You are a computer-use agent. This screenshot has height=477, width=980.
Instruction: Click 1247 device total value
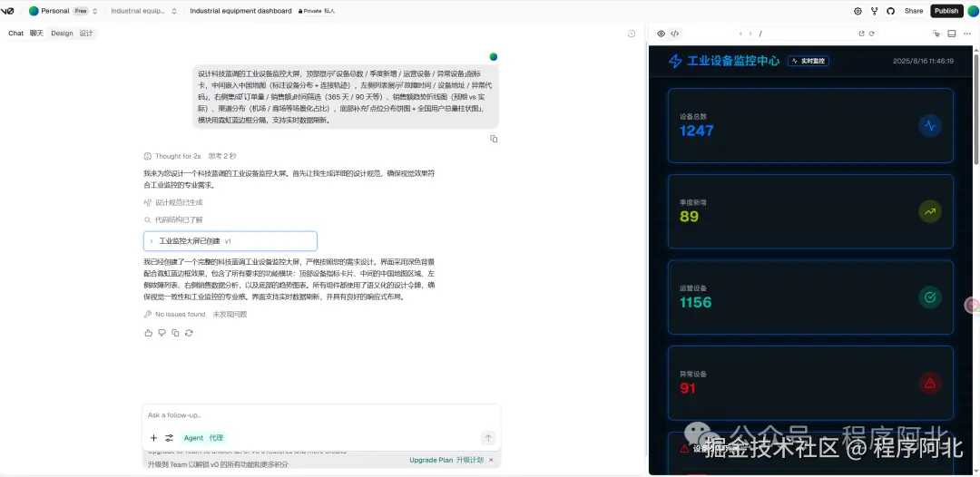(696, 131)
